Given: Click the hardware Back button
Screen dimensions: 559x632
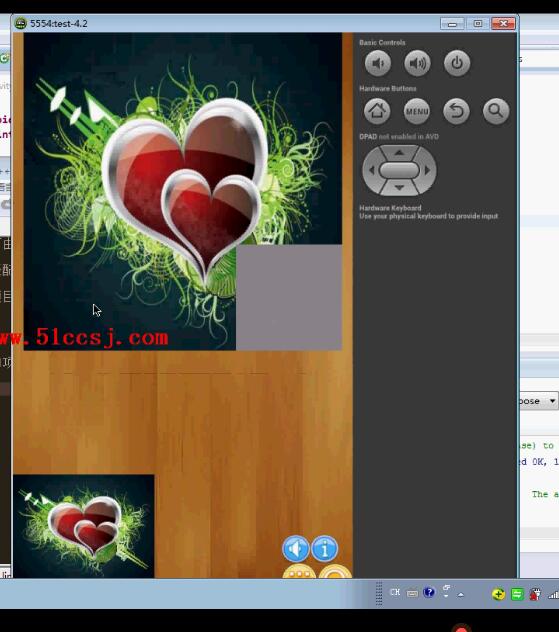Looking at the screenshot, I should click(456, 111).
